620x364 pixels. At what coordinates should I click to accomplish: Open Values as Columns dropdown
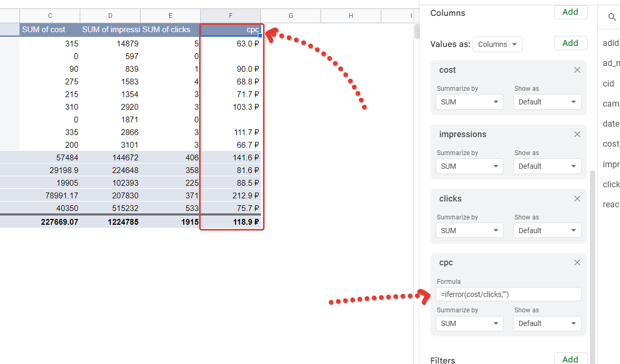[497, 44]
